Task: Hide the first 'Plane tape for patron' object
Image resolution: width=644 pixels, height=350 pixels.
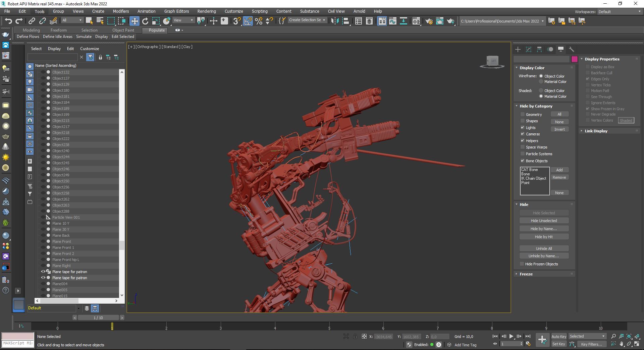Action: pos(43,272)
